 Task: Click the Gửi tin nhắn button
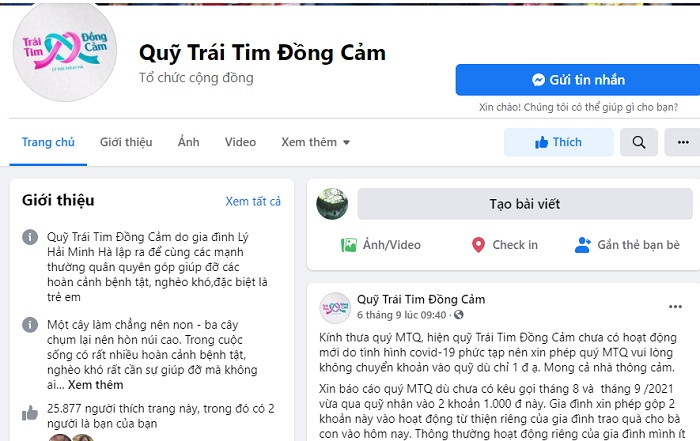[578, 80]
